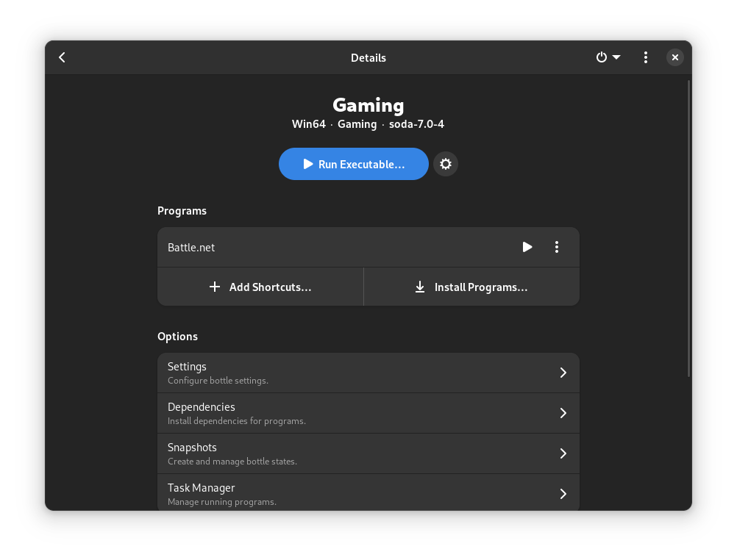
Task: Open Settings with its chevron arrow
Action: pos(563,373)
